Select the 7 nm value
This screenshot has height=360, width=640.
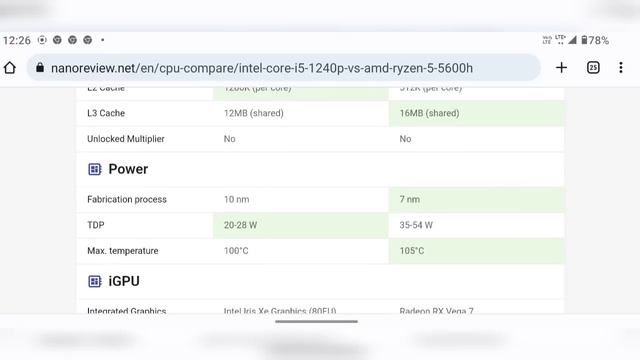[x=409, y=200]
